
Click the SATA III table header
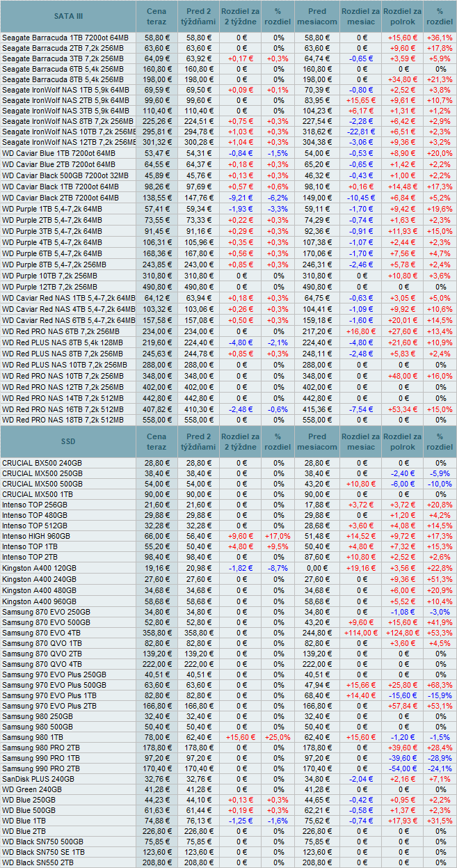(x=67, y=15)
